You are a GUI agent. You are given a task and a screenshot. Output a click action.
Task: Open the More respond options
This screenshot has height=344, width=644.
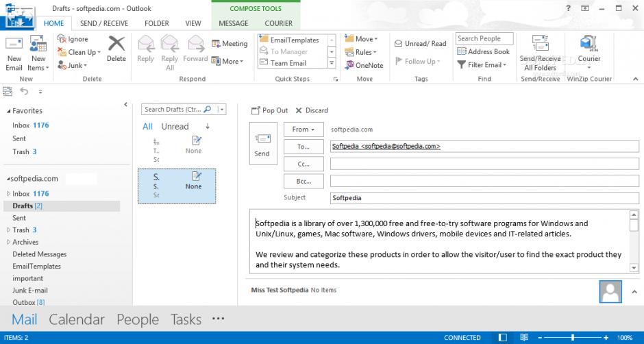(x=227, y=61)
